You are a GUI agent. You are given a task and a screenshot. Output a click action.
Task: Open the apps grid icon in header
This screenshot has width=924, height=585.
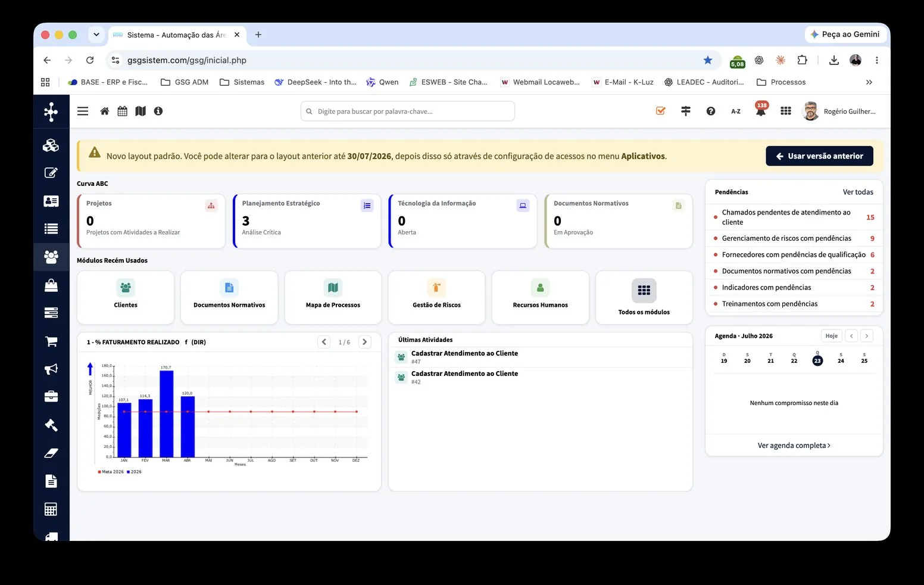tap(786, 111)
